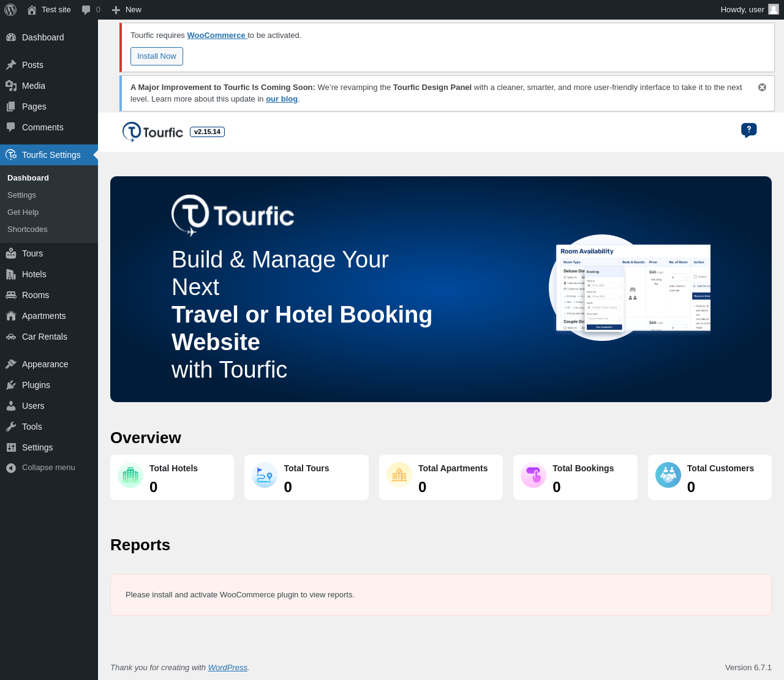The image size is (784, 680).
Task: Click the WooCommerce reports warning message
Action: point(441,595)
